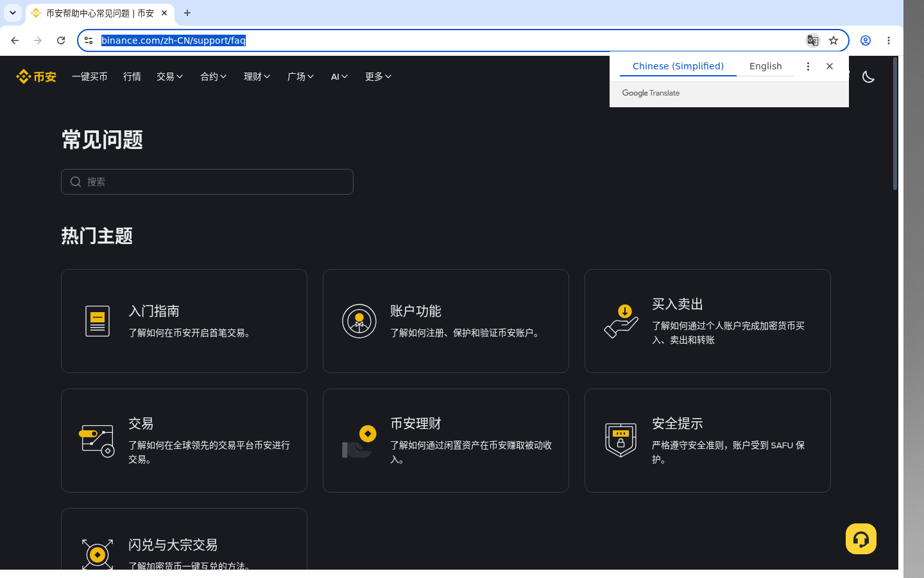Close the Google Translate popup

point(830,66)
